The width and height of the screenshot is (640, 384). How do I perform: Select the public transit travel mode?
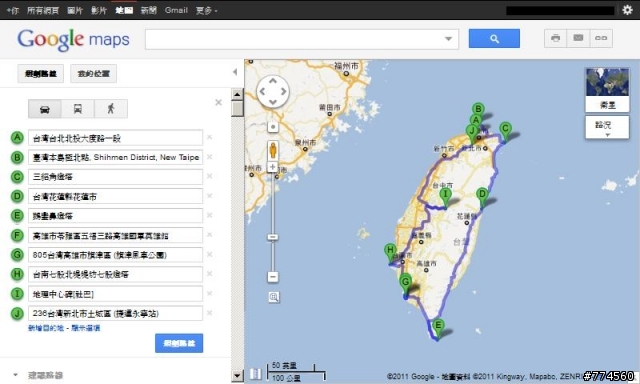coord(78,109)
